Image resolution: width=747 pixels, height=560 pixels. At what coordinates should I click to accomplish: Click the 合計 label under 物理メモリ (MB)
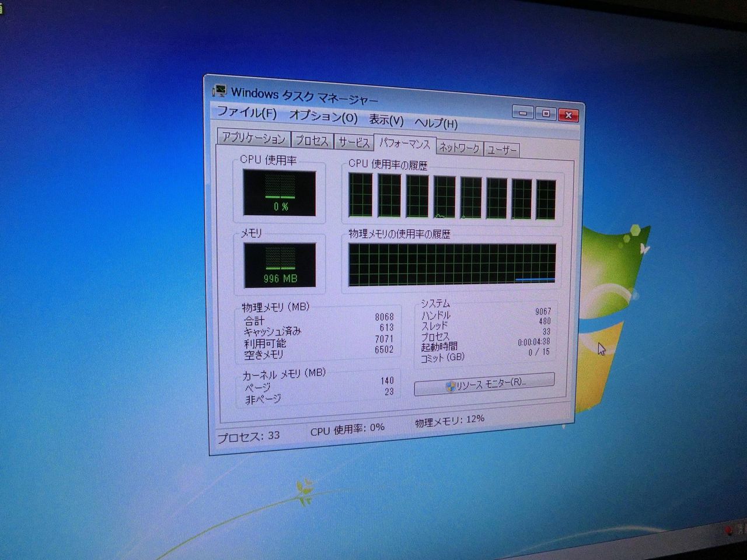254,321
